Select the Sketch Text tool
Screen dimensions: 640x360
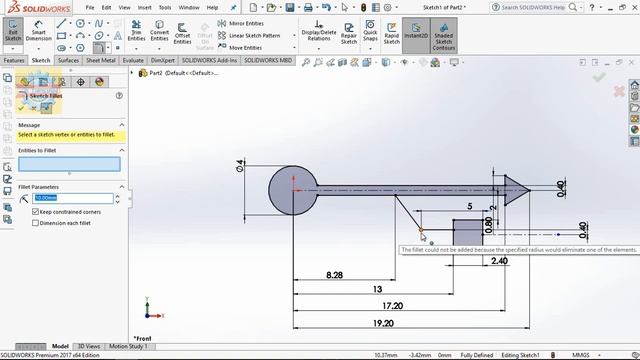pos(118,36)
